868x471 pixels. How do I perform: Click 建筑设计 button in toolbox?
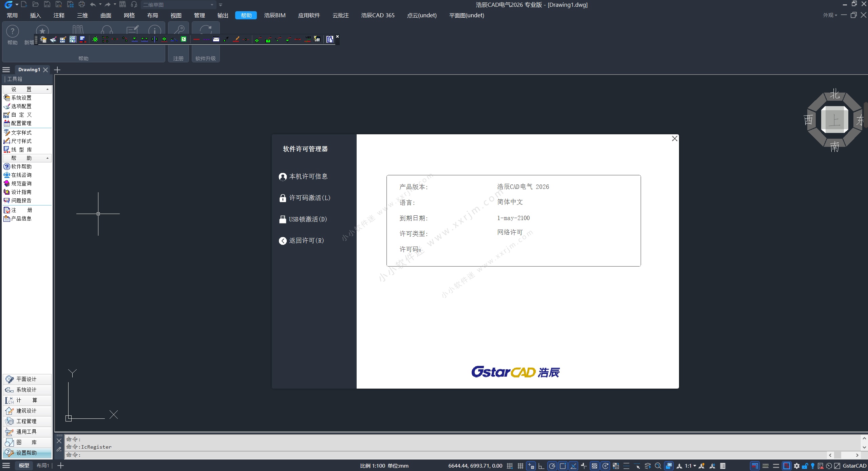[26, 411]
